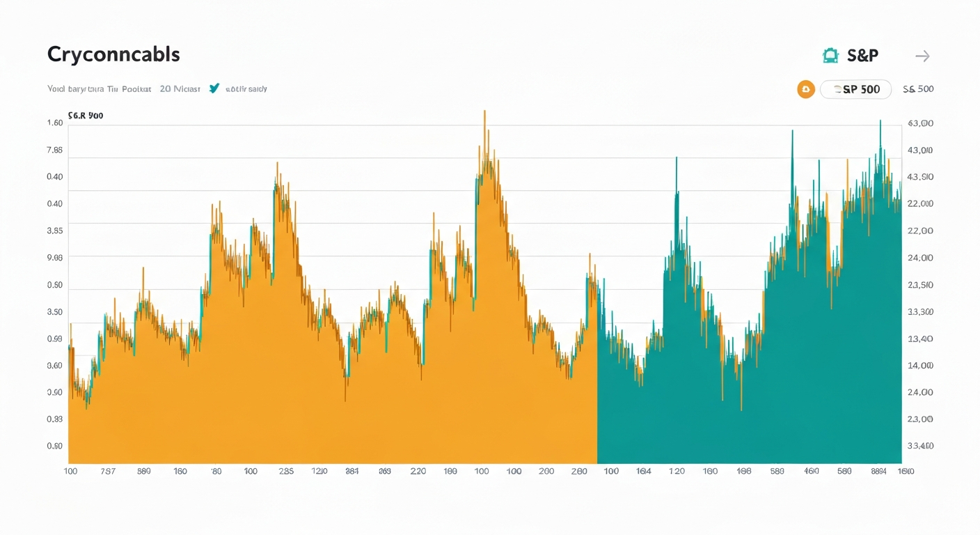The height and width of the screenshot is (535, 980).
Task: Click the 1.60 left axis value
Action: [55, 123]
